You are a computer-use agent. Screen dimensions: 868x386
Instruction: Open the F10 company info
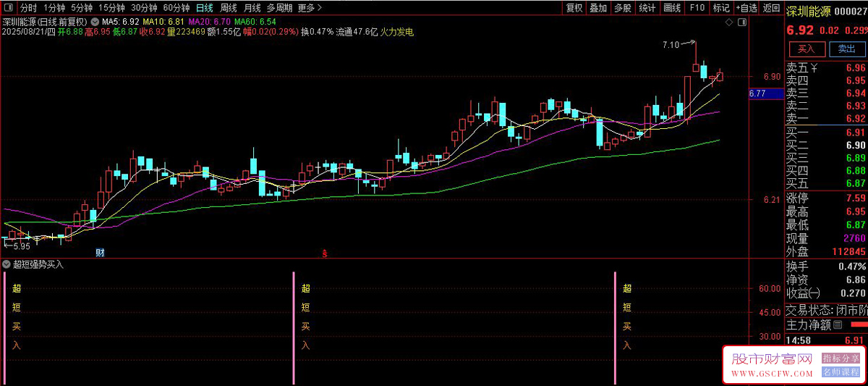click(x=697, y=8)
